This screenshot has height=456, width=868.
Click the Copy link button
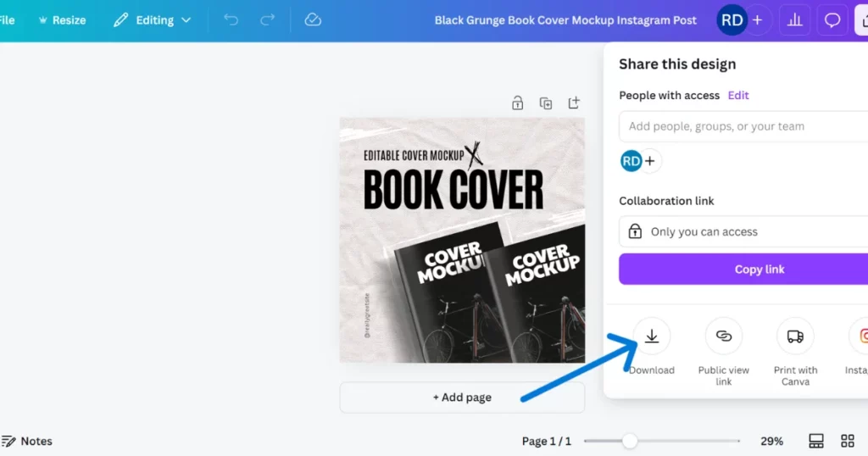coord(743,269)
